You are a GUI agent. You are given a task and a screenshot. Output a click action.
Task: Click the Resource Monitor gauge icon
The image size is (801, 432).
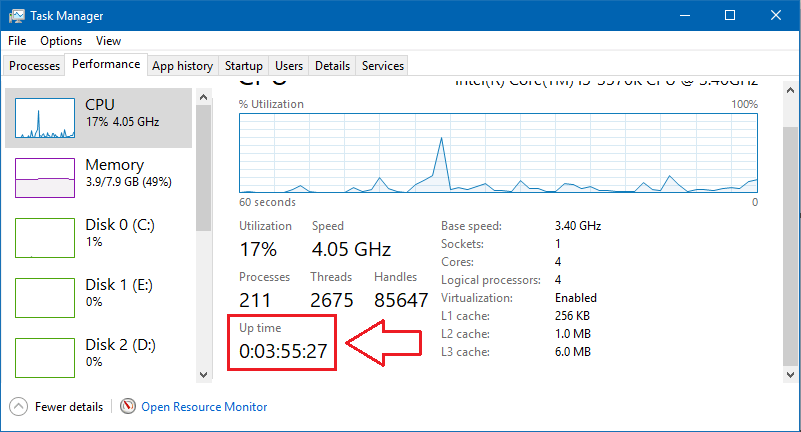(x=128, y=406)
